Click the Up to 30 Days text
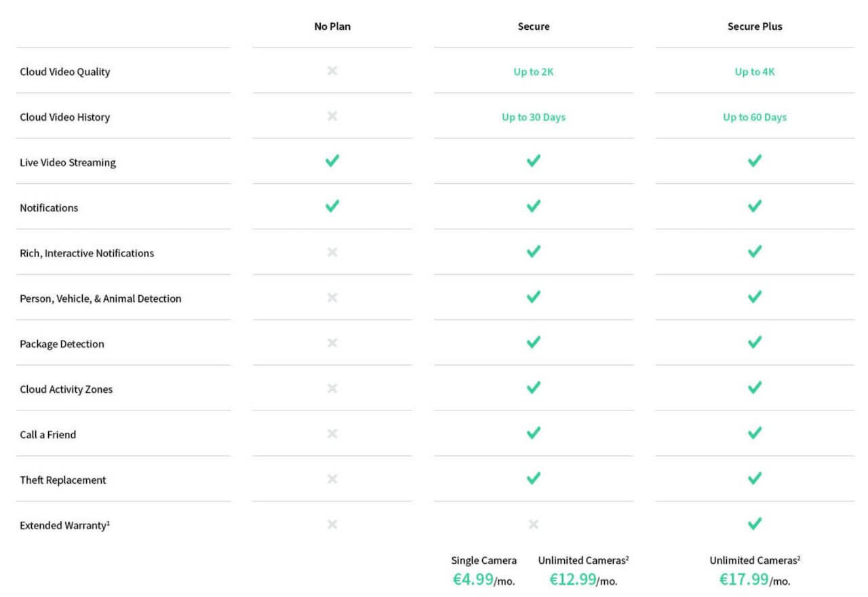 tap(534, 117)
